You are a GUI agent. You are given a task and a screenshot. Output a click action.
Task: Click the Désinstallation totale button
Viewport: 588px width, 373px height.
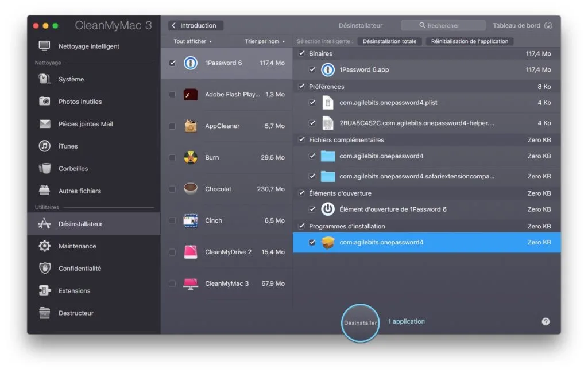click(x=390, y=41)
